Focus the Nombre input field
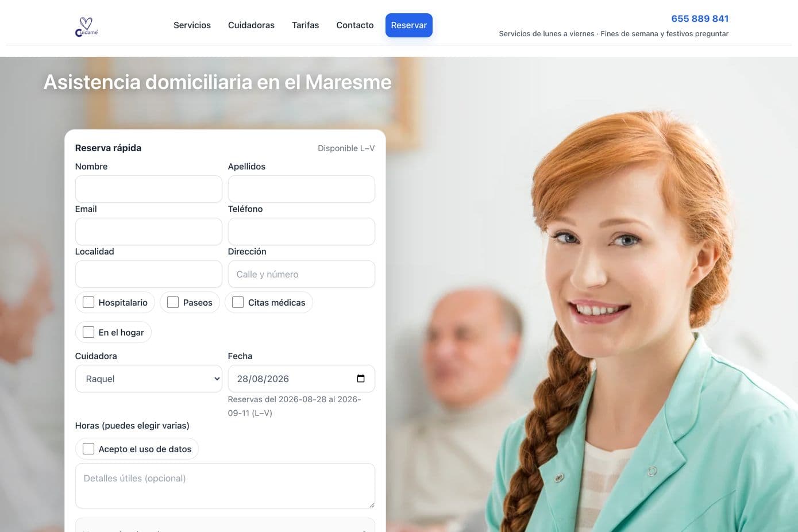This screenshot has height=532, width=798. [148, 189]
